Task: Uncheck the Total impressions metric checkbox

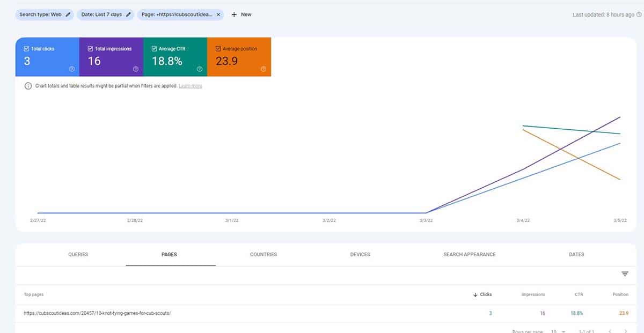Action: coord(89,48)
